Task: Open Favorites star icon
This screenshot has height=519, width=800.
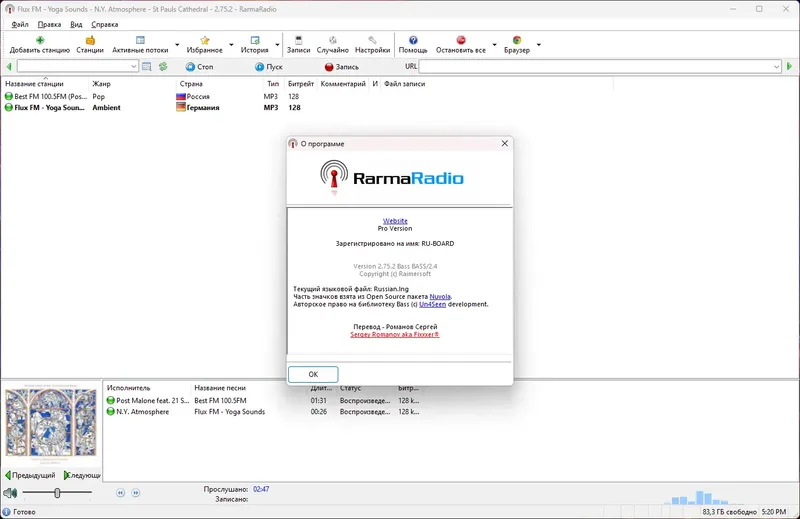Action: point(205,44)
